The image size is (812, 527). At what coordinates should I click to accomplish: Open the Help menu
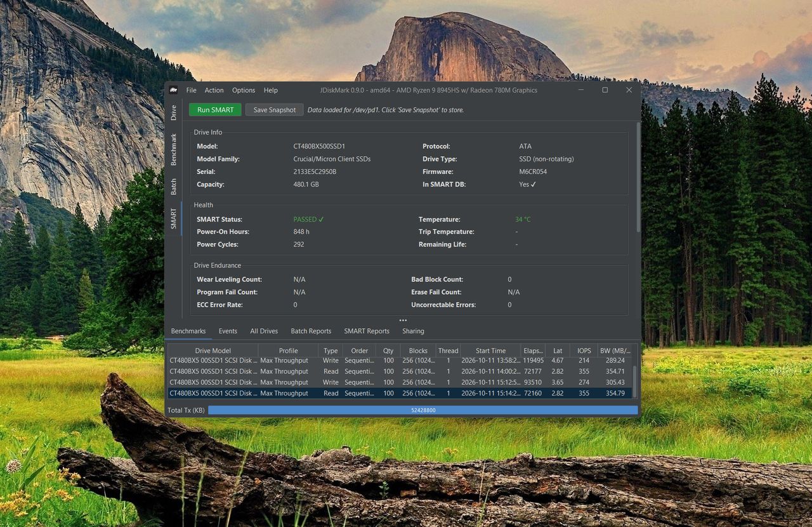pos(271,90)
